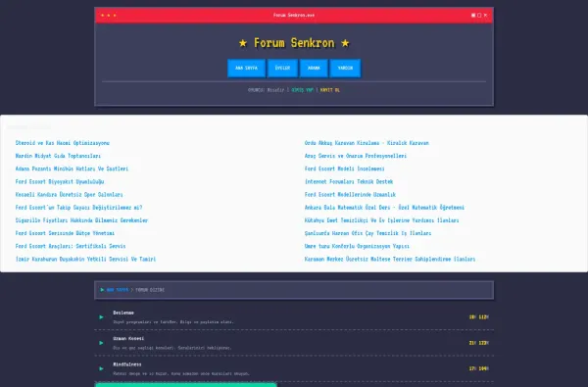
Task: Click the Beslenme topic and post counts
Action: [479, 316]
